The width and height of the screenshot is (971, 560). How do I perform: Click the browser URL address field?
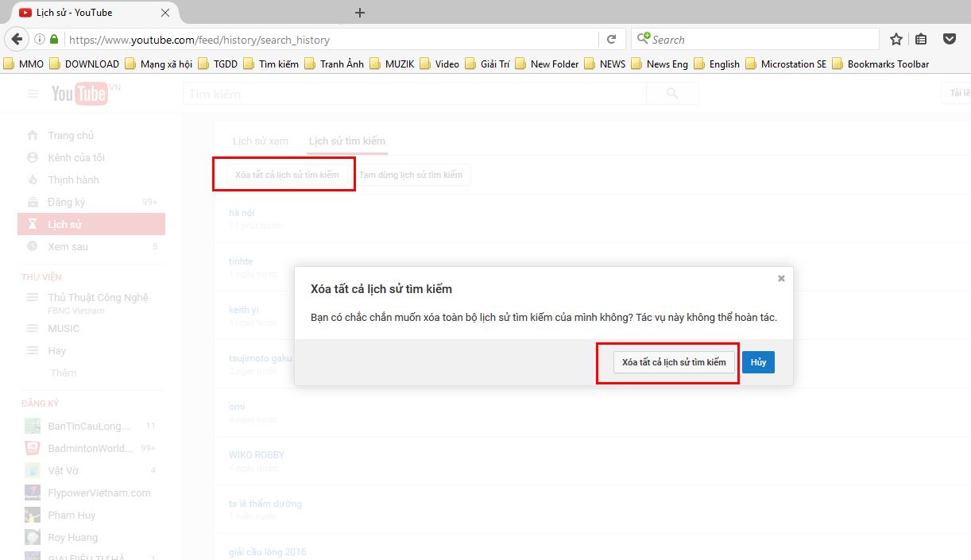pos(331,39)
